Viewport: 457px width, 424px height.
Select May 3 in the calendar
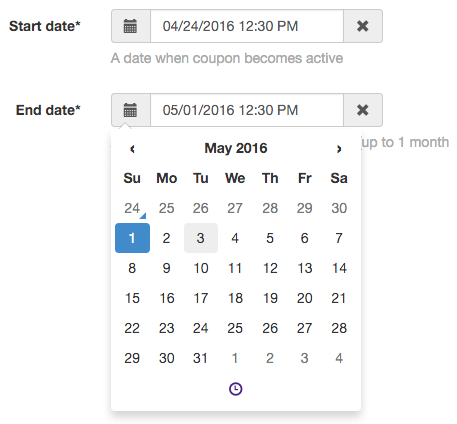point(201,238)
